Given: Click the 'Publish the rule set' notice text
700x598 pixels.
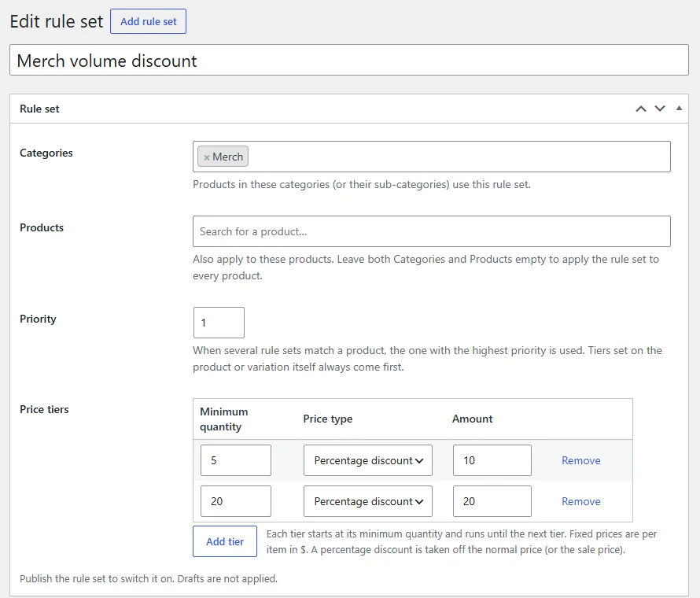Looking at the screenshot, I should tap(149, 578).
